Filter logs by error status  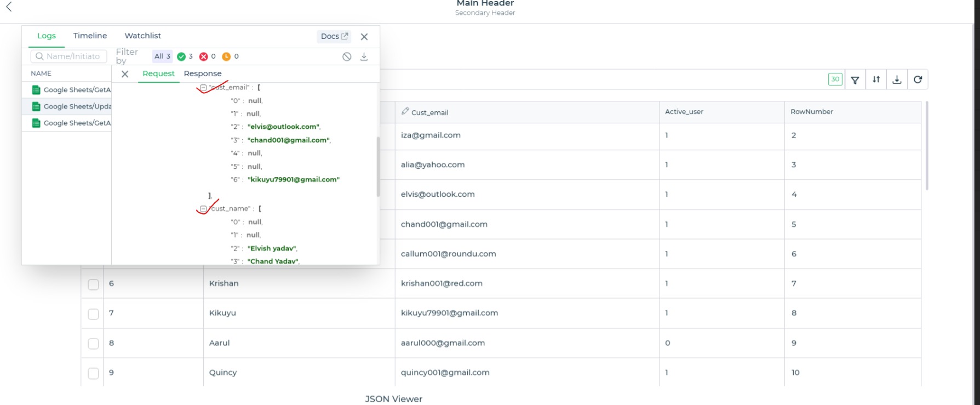click(208, 56)
